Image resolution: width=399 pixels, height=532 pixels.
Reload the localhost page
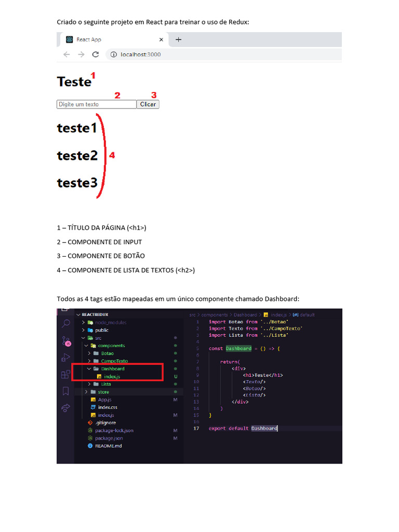(x=96, y=54)
